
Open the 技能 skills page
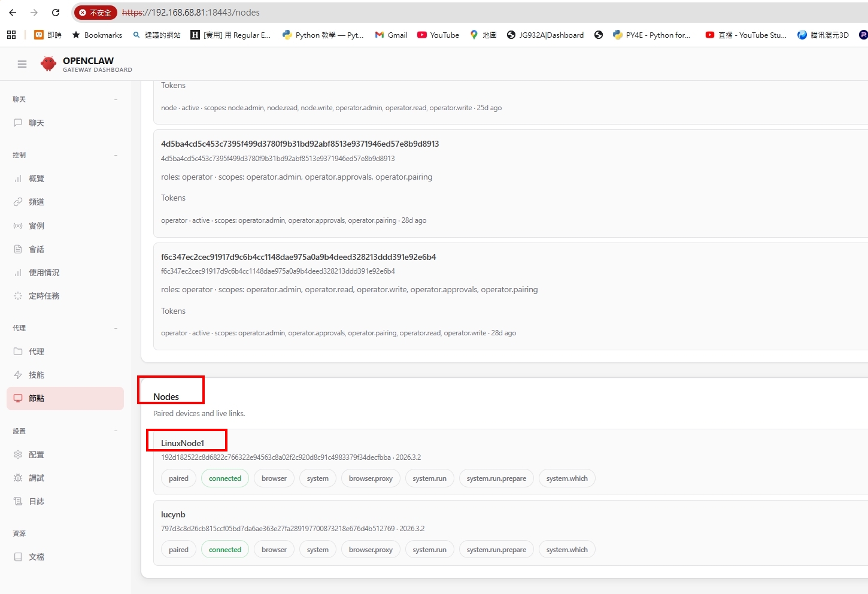pyautogui.click(x=36, y=375)
